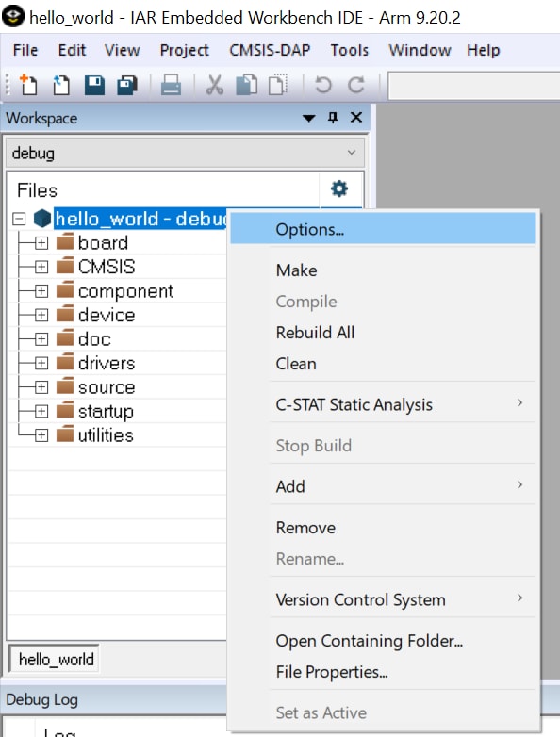The width and height of the screenshot is (560, 737).
Task: Click the Paste toolbar icon
Action: click(277, 85)
